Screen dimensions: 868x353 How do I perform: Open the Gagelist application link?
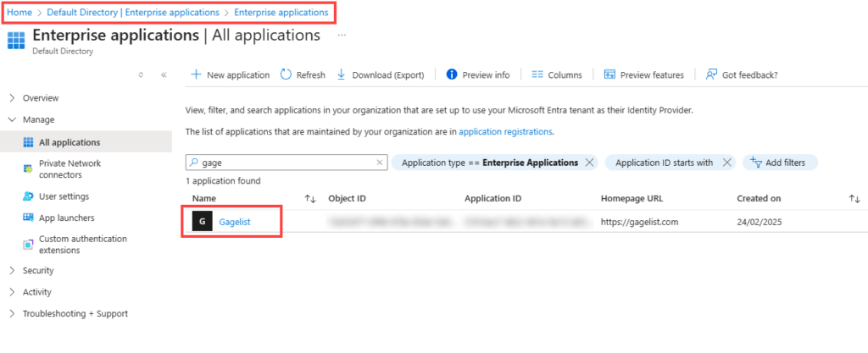pyautogui.click(x=235, y=222)
